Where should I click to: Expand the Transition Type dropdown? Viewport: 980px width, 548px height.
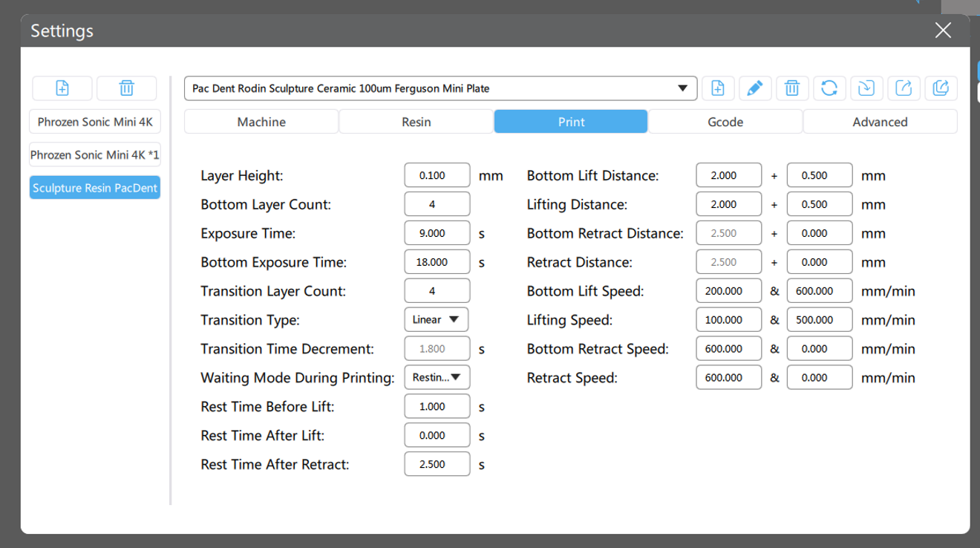pos(437,320)
